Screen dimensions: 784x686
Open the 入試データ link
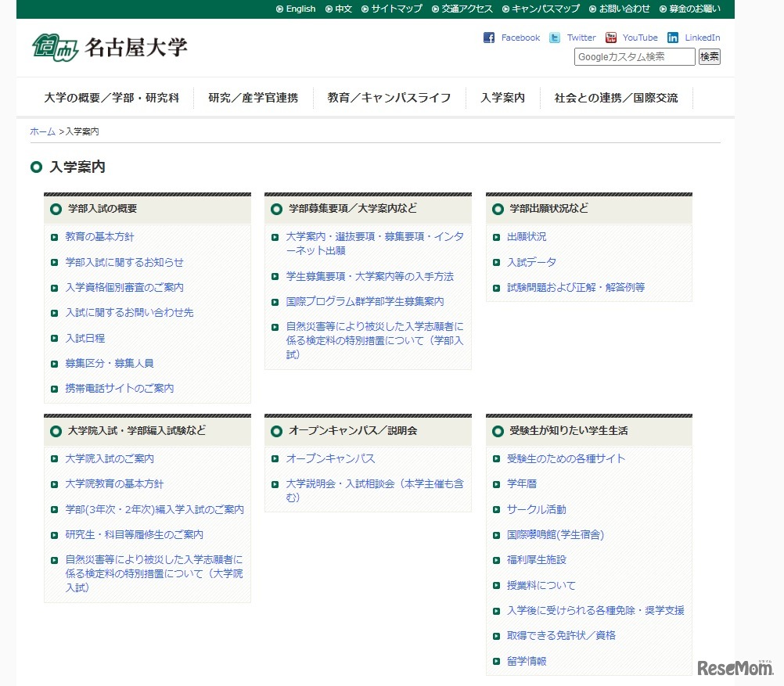(532, 263)
